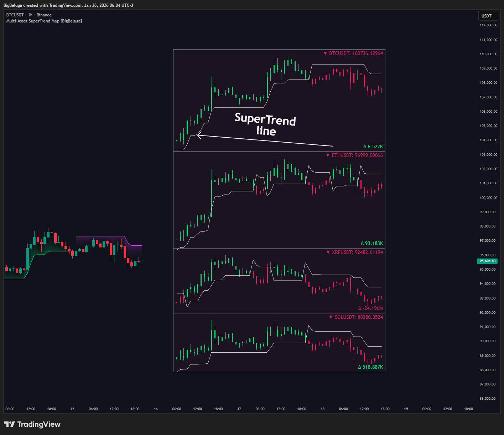This screenshot has width=504, height=435.
Task: Click the XRPUSDT: 92482.61194 panel label
Action: [x=355, y=252]
